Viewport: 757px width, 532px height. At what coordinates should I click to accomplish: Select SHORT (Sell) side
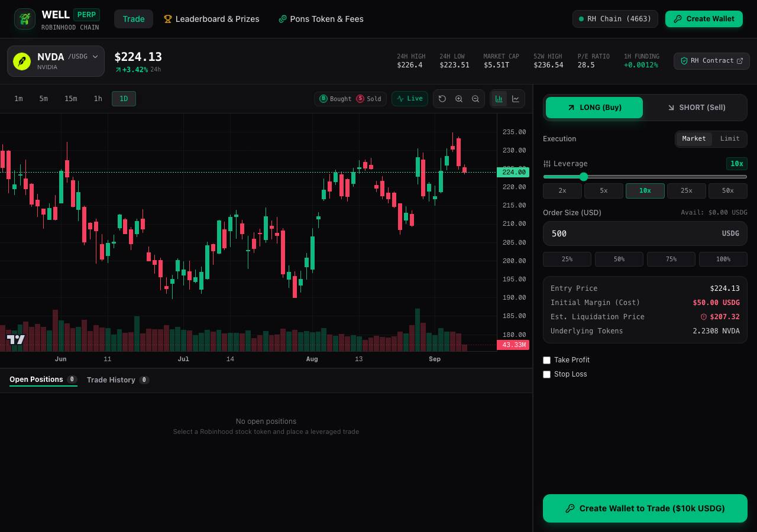point(696,108)
